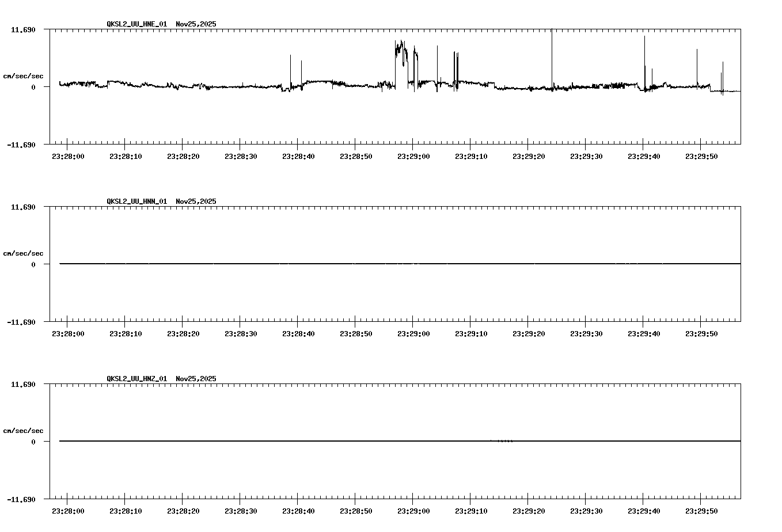Click the -11.690 lower amplitude value on HNZ axis
The height and width of the screenshot is (532, 782).
coord(21,500)
